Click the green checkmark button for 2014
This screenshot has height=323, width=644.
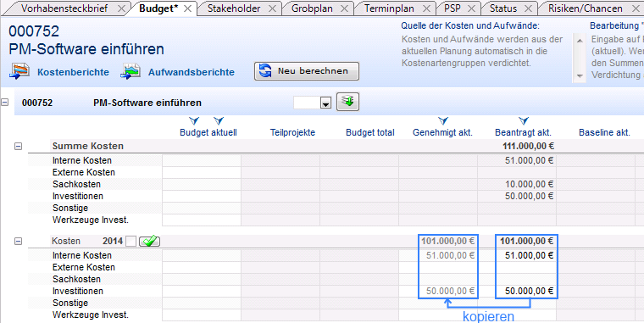[149, 241]
